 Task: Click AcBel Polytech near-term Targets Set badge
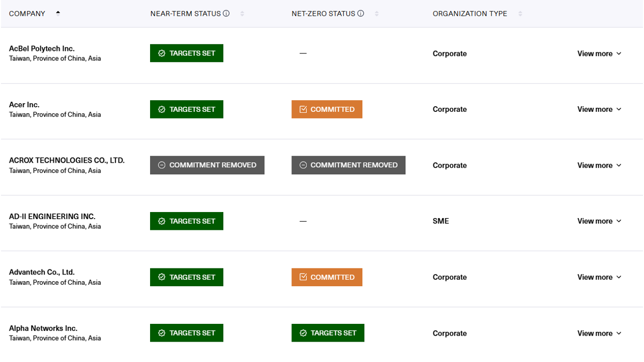tap(186, 53)
